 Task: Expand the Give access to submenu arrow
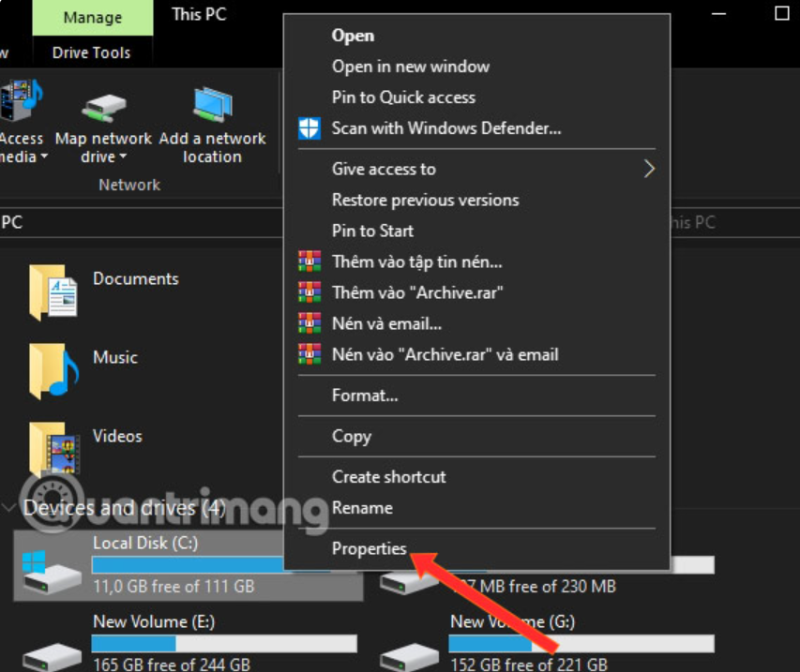click(x=648, y=169)
